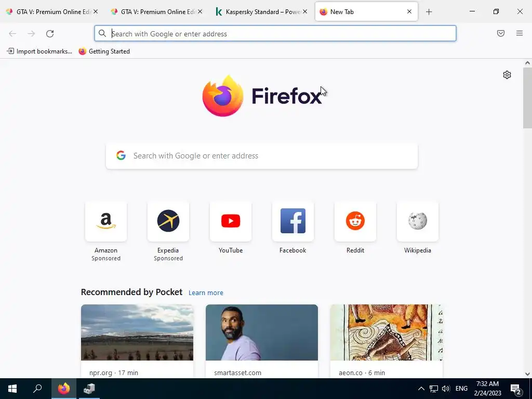The width and height of the screenshot is (532, 399).
Task: Close the New Tab tab
Action: 409,12
